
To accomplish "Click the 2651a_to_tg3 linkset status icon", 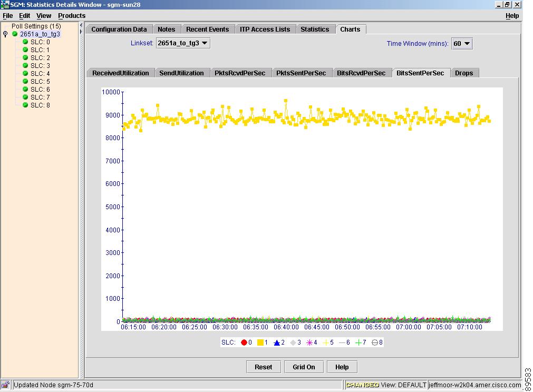I will pyautogui.click(x=15, y=34).
